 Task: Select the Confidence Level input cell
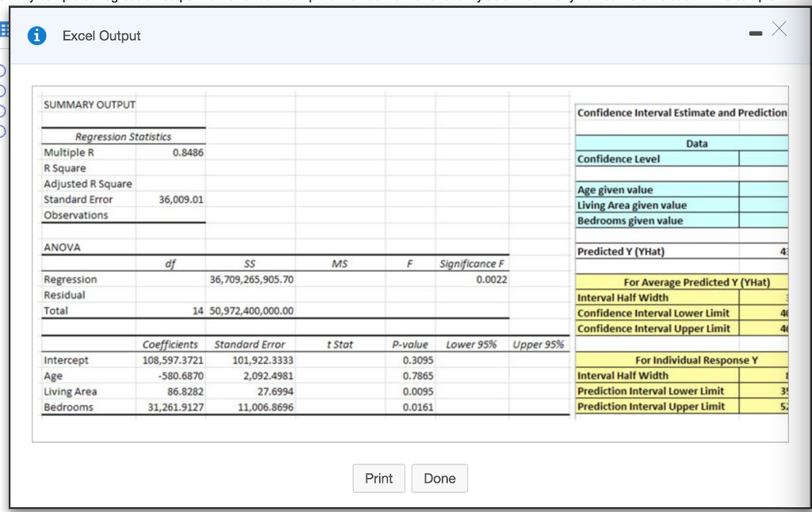coord(763,159)
